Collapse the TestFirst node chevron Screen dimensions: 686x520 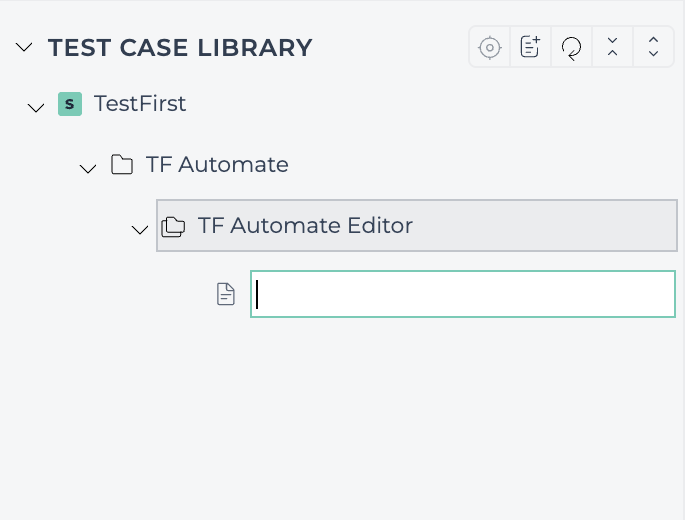click(x=35, y=107)
